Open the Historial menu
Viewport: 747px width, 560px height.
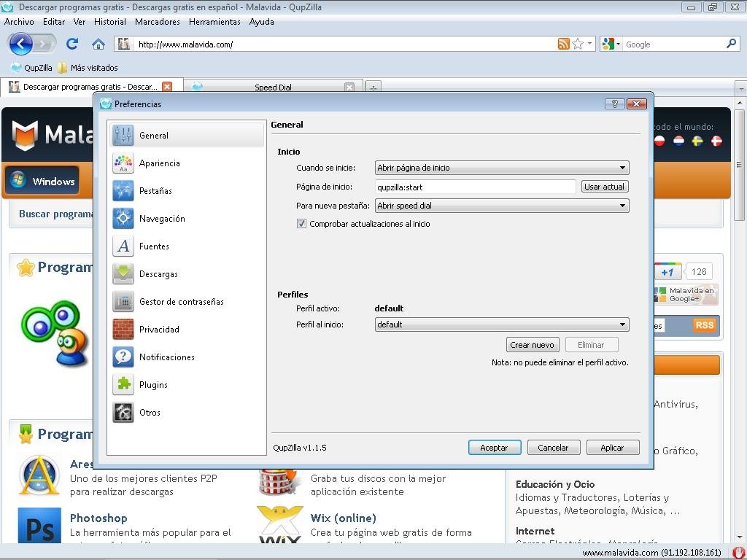click(110, 22)
